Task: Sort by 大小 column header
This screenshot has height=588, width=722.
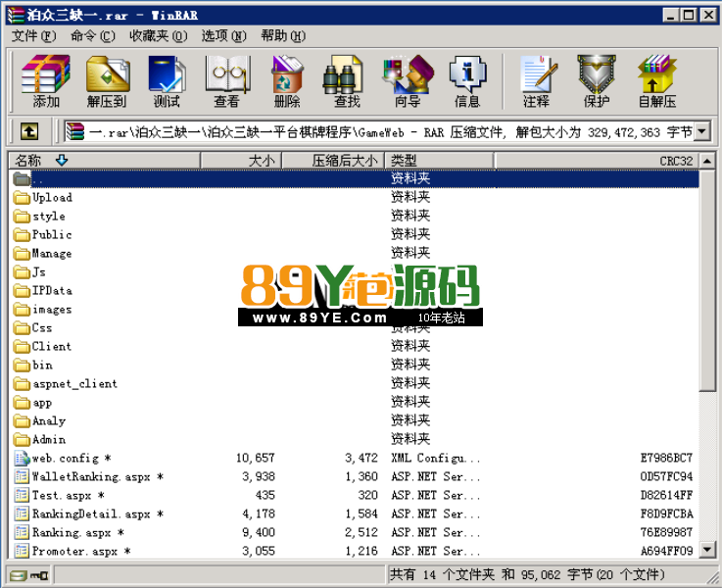Action: pyautogui.click(x=241, y=161)
